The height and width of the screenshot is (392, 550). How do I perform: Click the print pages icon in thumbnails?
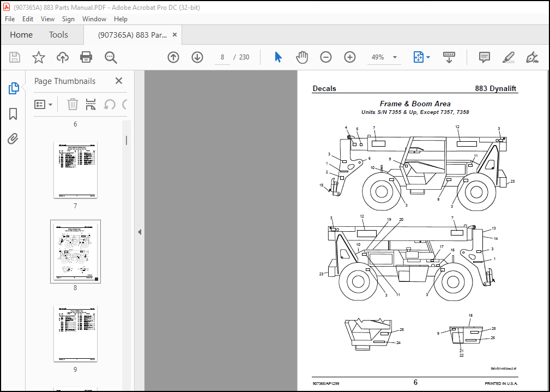(91, 104)
